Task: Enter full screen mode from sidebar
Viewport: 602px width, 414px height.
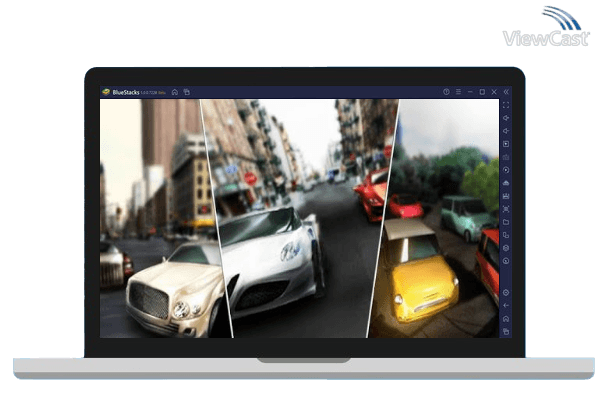Action: pyautogui.click(x=506, y=105)
